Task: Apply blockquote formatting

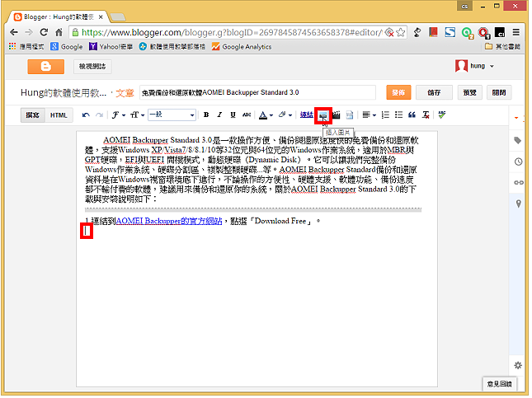Action: coord(412,115)
